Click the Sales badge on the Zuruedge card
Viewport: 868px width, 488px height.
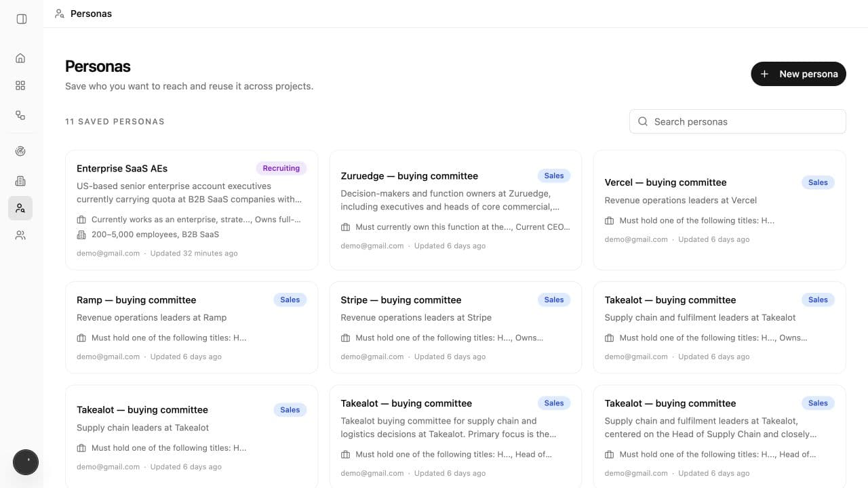[554, 176]
